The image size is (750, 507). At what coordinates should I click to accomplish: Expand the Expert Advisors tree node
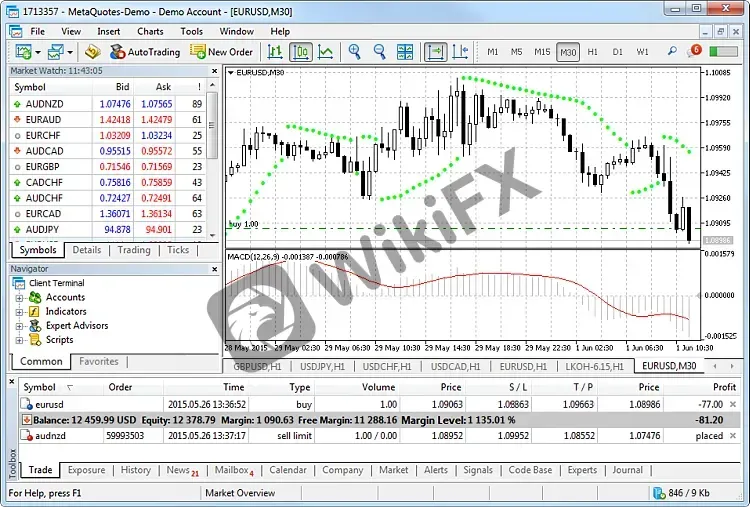[x=19, y=327]
